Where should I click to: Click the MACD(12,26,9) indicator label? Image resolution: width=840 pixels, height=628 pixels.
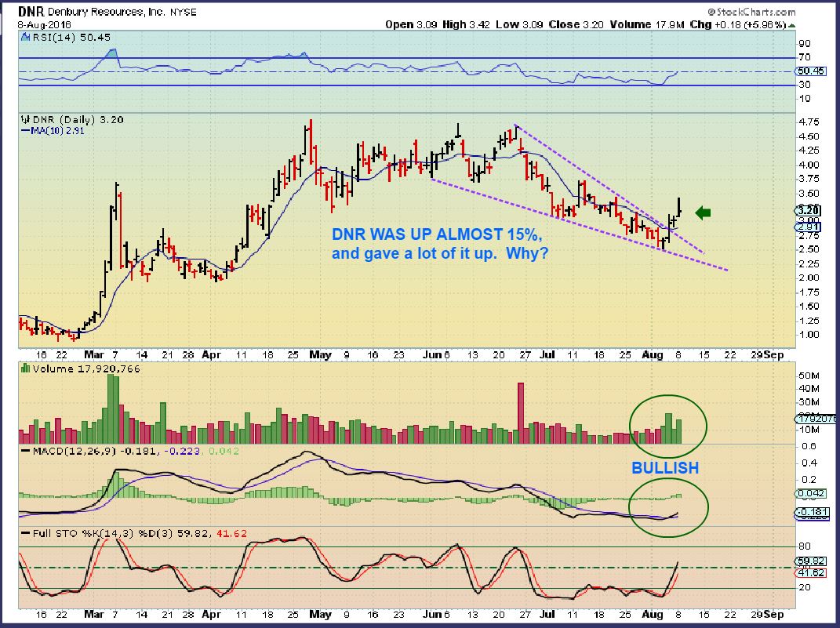point(75,451)
